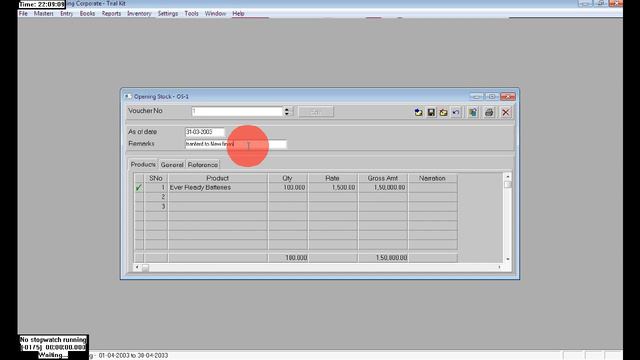Click the undo arrow icon
This screenshot has width=640, height=360.
(x=456, y=112)
